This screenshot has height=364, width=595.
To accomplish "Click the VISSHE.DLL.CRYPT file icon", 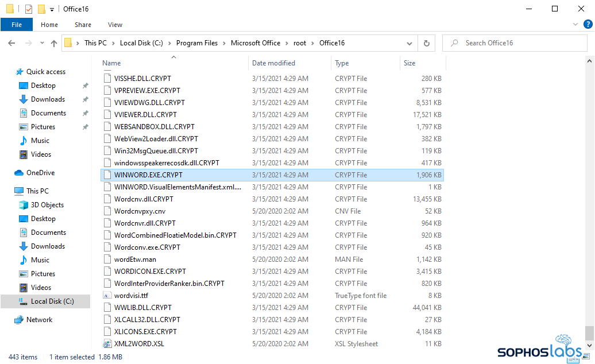I will pyautogui.click(x=107, y=78).
